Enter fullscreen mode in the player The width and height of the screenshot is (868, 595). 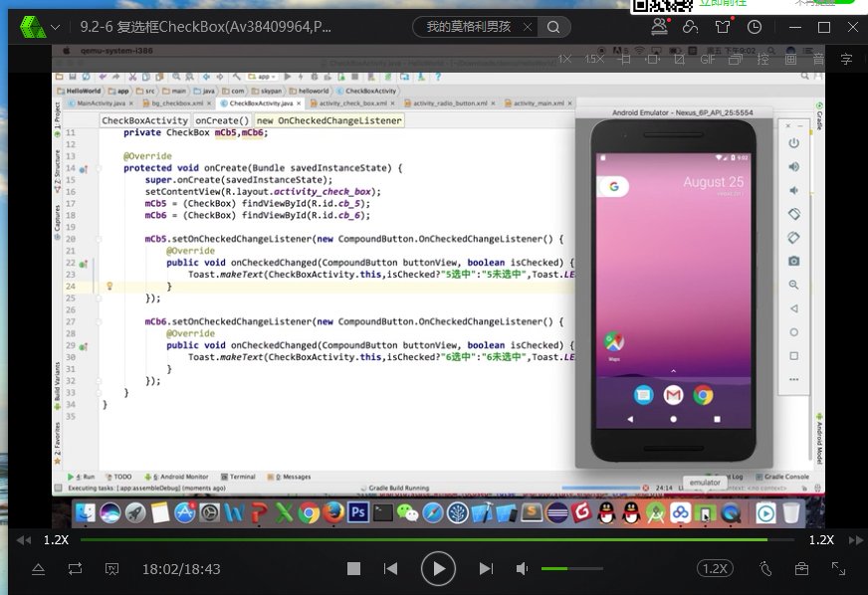pyautogui.click(x=839, y=568)
